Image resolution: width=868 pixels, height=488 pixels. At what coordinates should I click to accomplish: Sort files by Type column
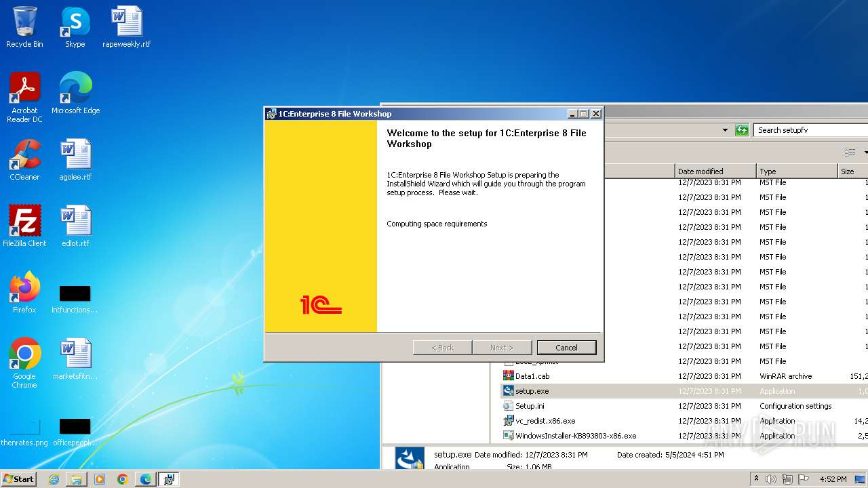[x=797, y=171]
